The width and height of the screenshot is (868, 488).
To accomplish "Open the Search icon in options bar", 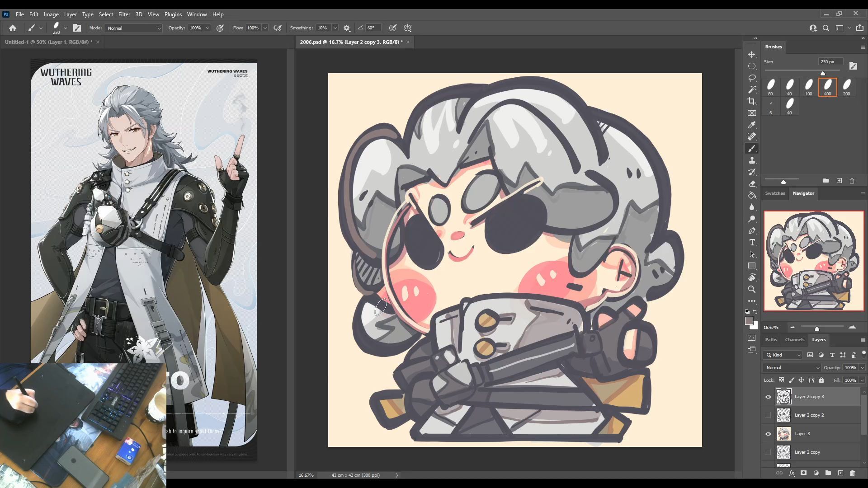I will click(826, 28).
